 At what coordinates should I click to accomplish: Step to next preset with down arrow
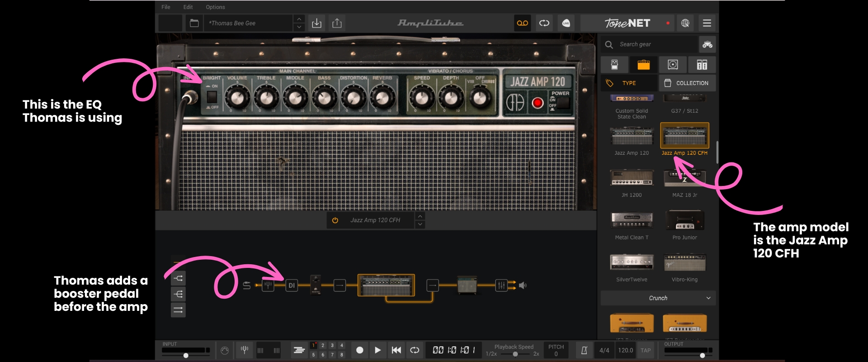pyautogui.click(x=299, y=27)
